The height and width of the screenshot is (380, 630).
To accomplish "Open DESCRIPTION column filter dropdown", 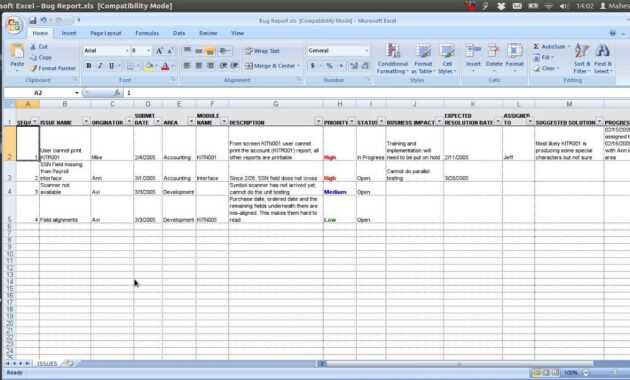I will click(319, 122).
